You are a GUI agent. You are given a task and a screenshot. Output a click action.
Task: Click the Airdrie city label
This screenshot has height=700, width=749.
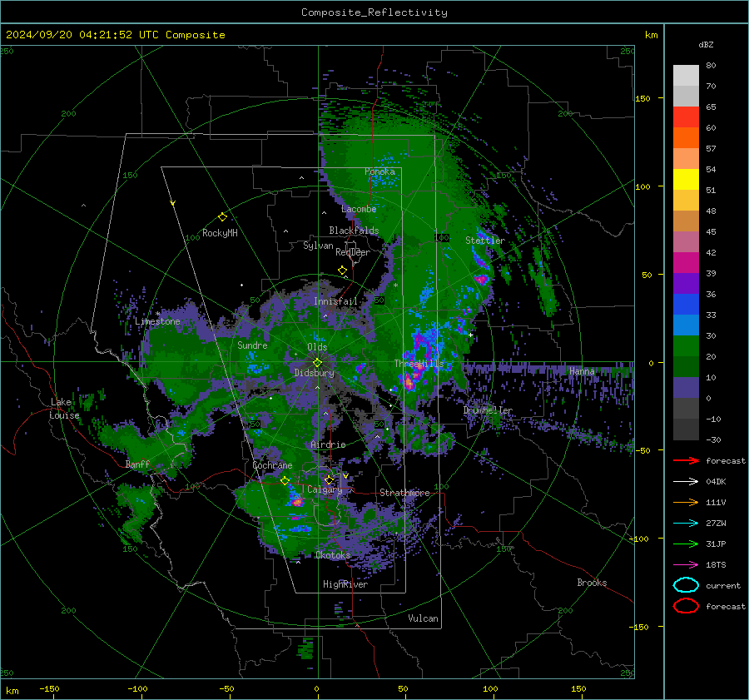(328, 444)
